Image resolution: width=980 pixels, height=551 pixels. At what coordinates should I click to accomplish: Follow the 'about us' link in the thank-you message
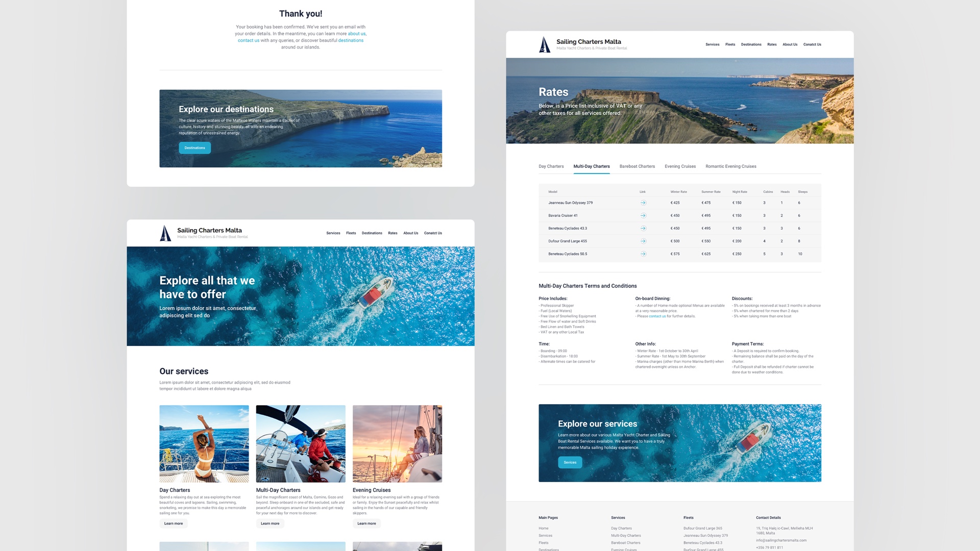[357, 34]
